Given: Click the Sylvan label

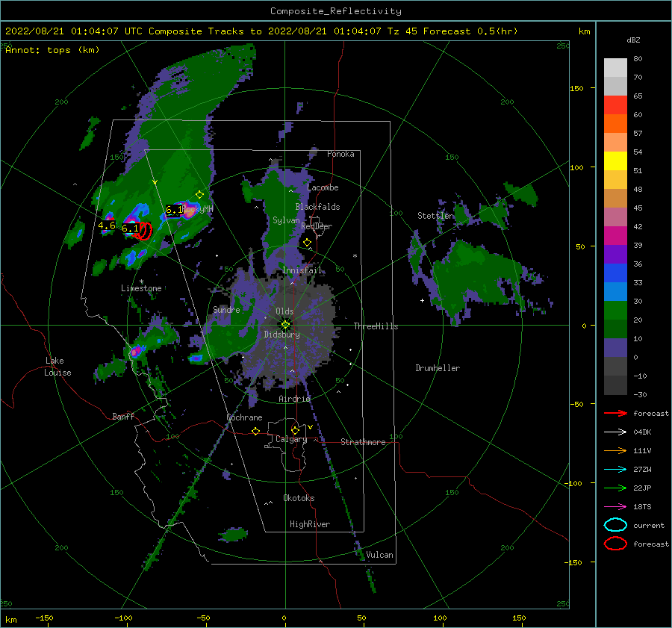Looking at the screenshot, I should coord(286,220).
